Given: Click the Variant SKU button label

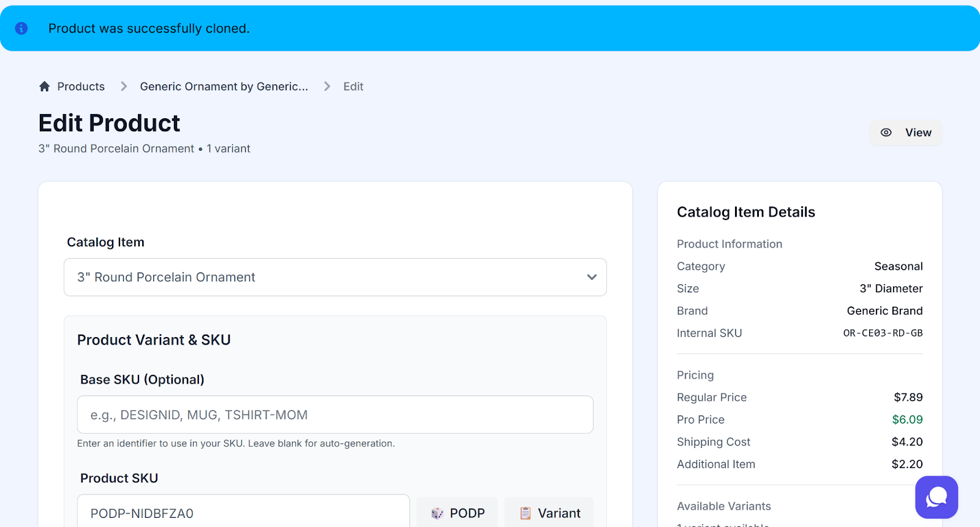Looking at the screenshot, I should pos(559,514).
